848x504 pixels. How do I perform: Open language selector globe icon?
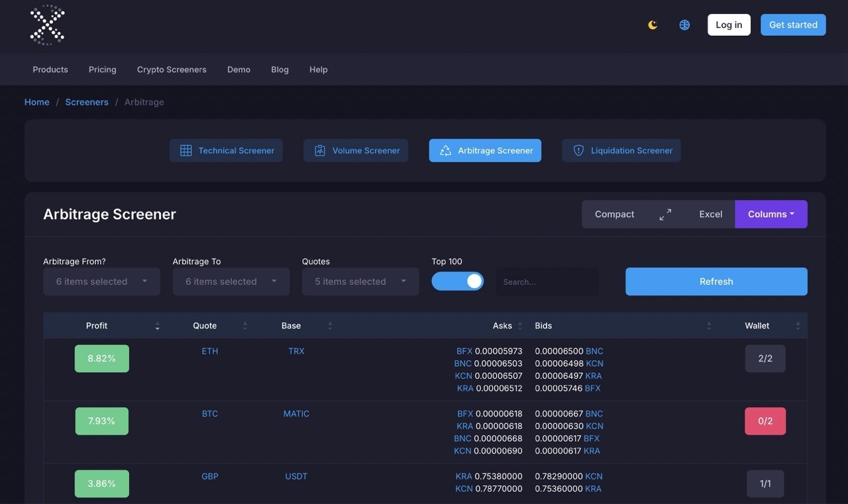click(x=684, y=25)
